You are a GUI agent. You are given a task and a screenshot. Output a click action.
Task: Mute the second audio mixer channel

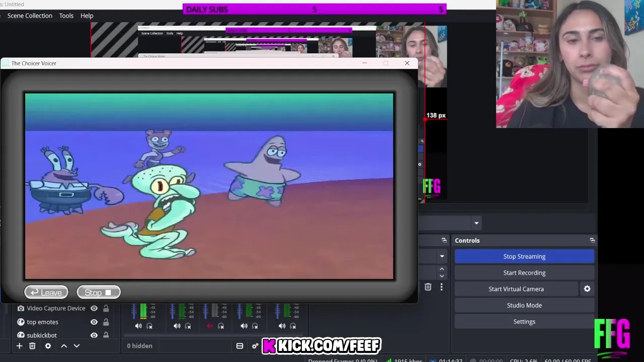[x=177, y=326]
